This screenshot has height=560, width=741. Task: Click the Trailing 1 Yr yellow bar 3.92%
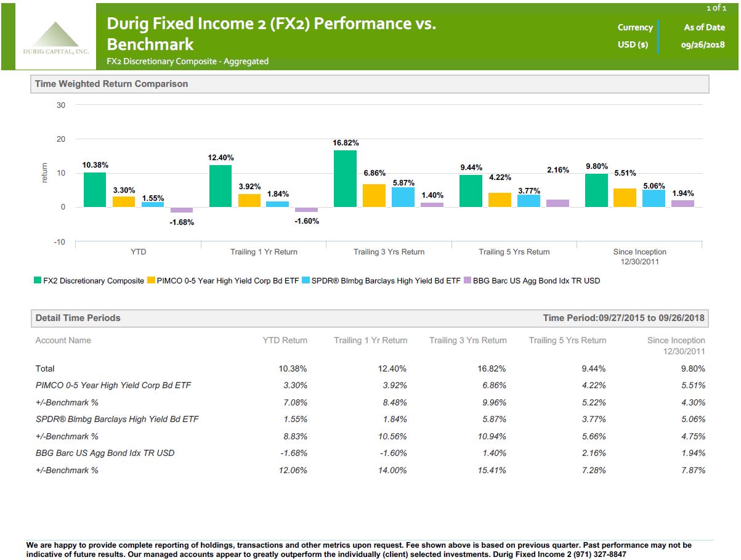(249, 201)
